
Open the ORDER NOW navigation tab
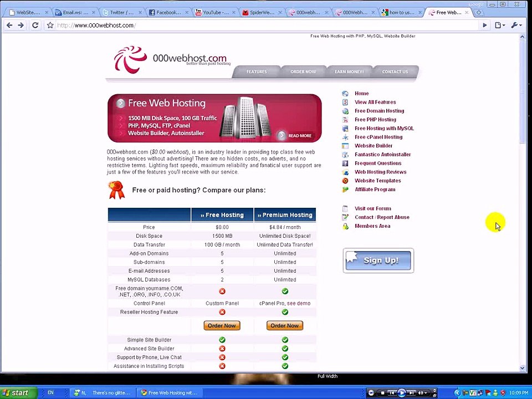(x=303, y=71)
